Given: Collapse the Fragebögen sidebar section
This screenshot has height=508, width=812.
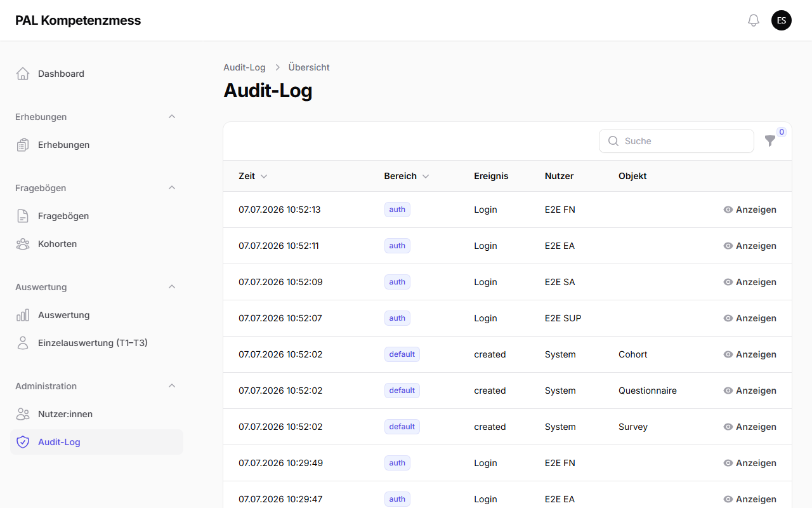Looking at the screenshot, I should coord(172,188).
